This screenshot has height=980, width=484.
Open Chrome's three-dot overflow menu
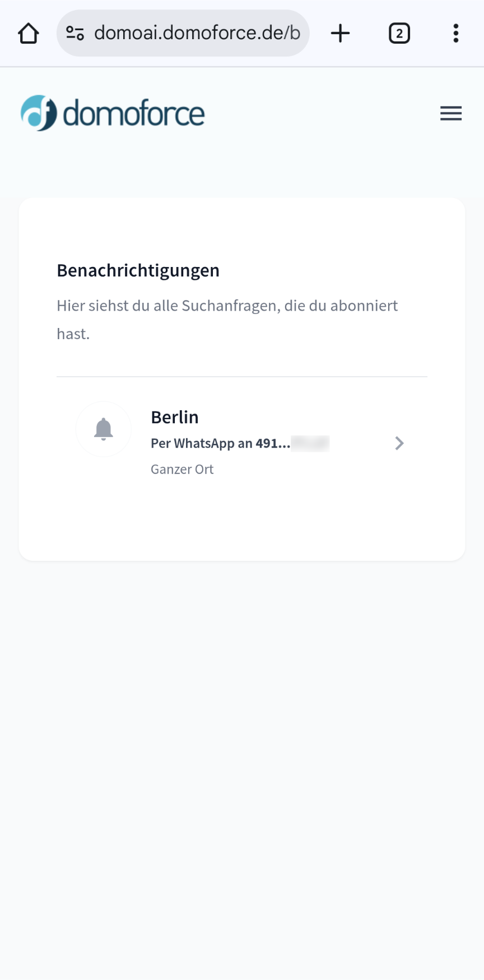tap(456, 34)
